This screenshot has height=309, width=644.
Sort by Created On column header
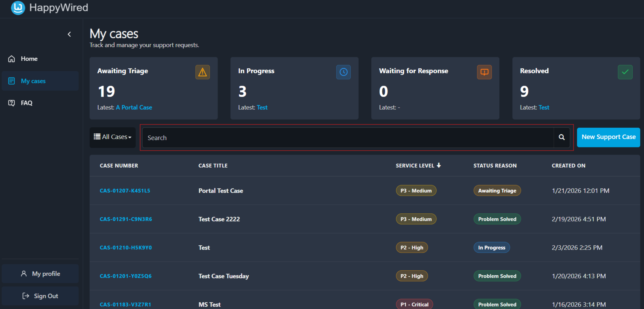(568, 166)
